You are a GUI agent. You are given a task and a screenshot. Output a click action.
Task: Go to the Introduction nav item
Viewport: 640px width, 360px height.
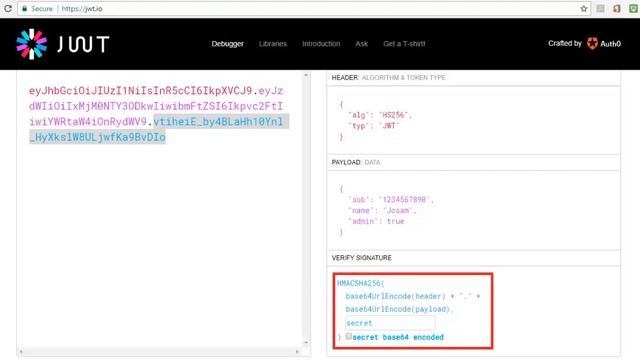coord(321,44)
